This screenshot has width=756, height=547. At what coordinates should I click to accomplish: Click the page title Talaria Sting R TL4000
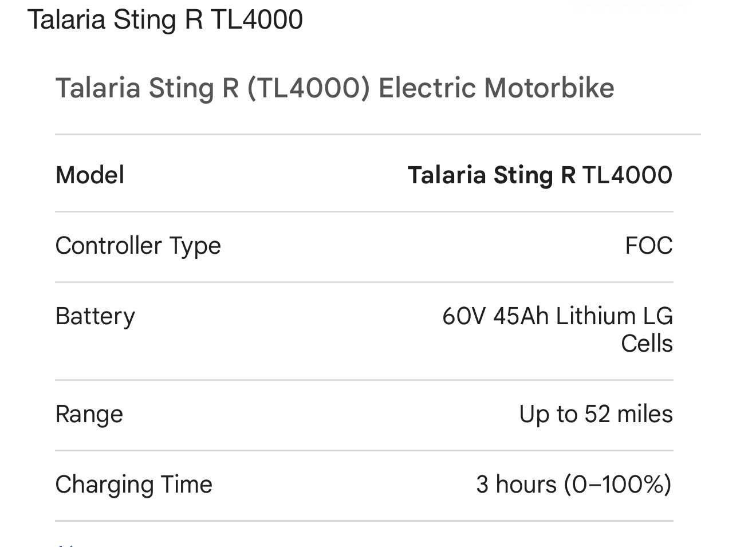tap(165, 19)
